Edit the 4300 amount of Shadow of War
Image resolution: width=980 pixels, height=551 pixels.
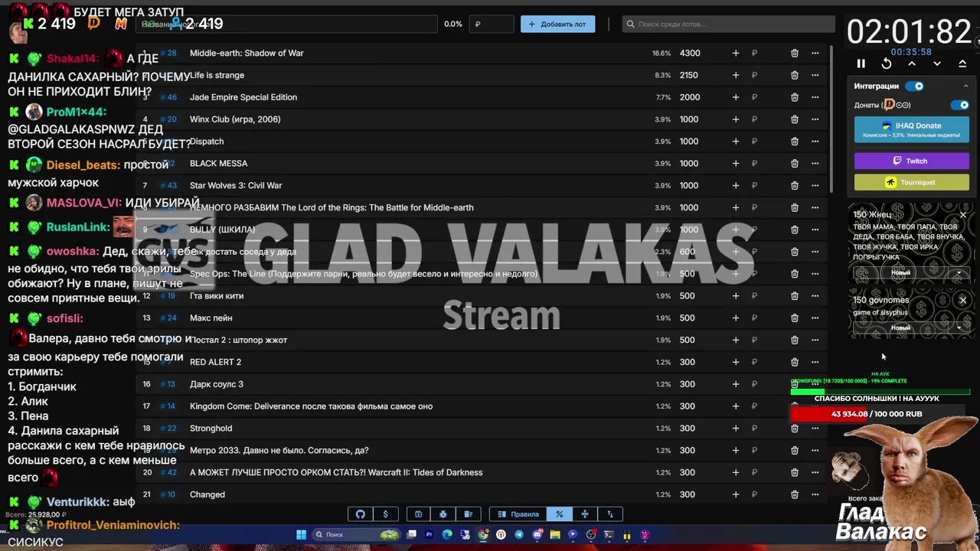[690, 54]
